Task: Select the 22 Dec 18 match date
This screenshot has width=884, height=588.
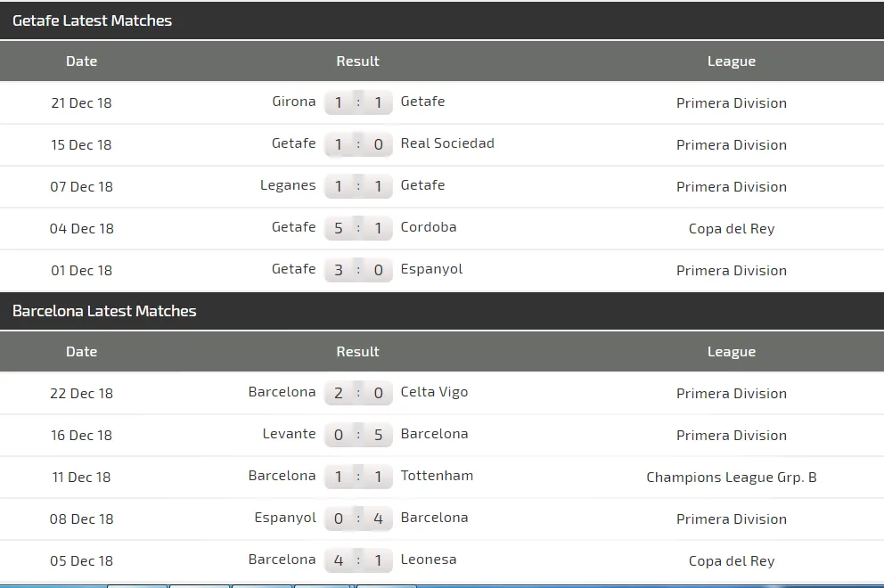Action: (x=81, y=393)
